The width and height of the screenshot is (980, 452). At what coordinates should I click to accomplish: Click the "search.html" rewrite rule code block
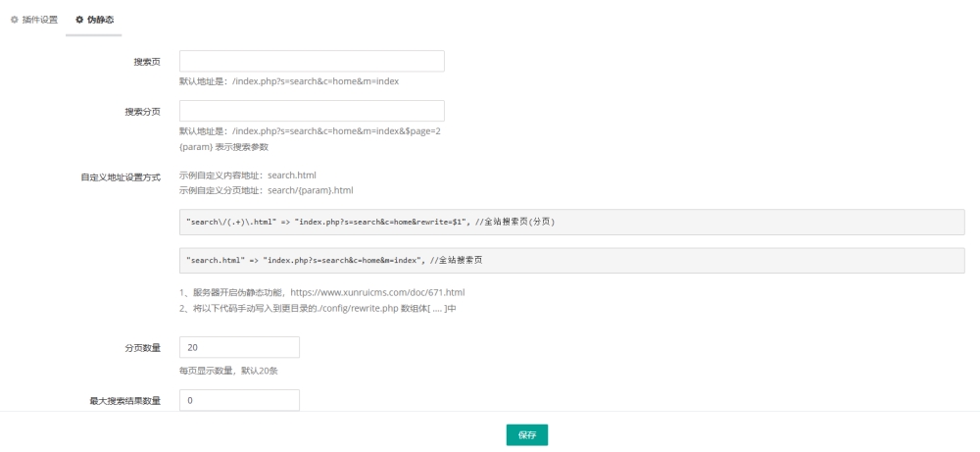(572, 261)
